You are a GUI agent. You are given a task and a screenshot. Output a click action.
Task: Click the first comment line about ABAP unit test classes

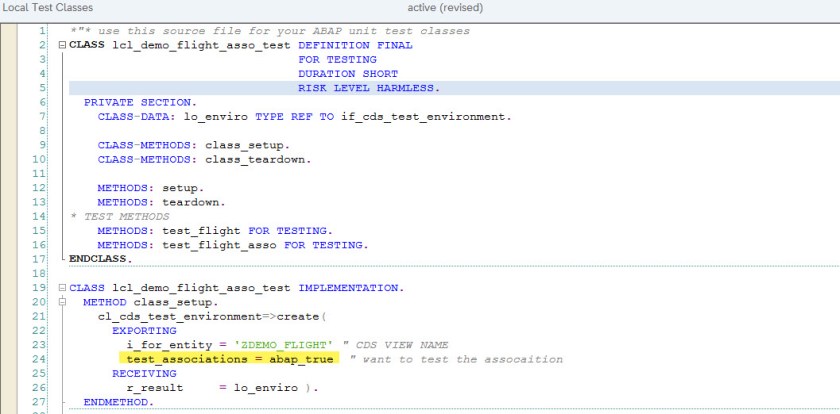tap(270, 31)
